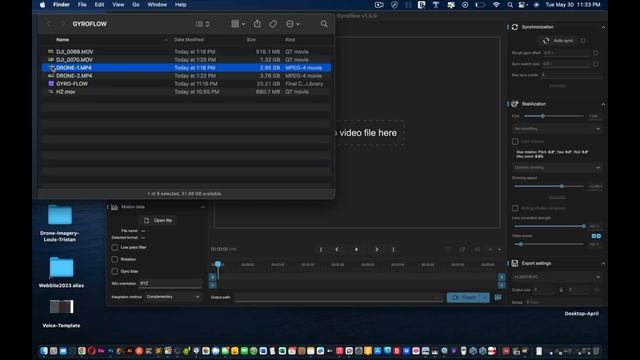Open the smoothing algorithm dropdown

tap(557, 129)
